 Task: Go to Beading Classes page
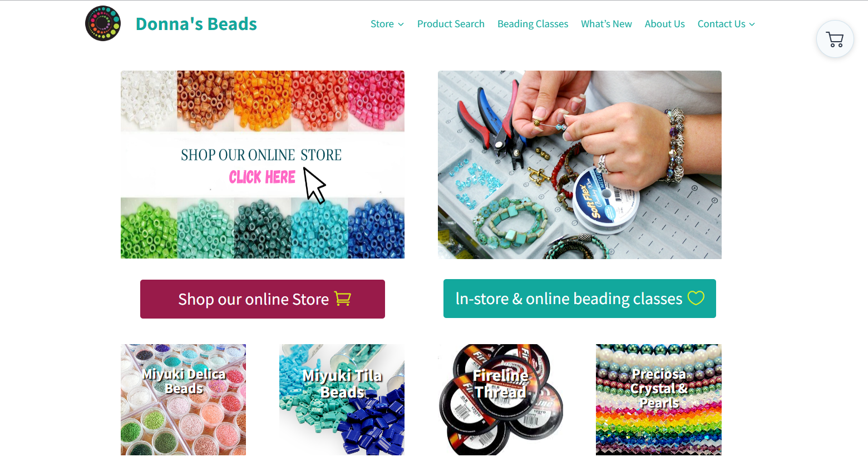(532, 24)
